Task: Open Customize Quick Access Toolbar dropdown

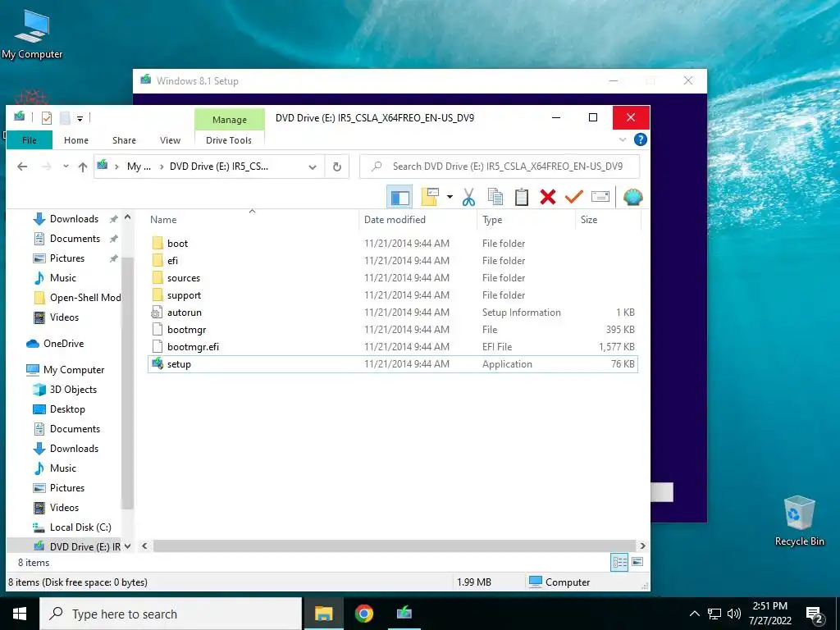Action: coord(80,118)
